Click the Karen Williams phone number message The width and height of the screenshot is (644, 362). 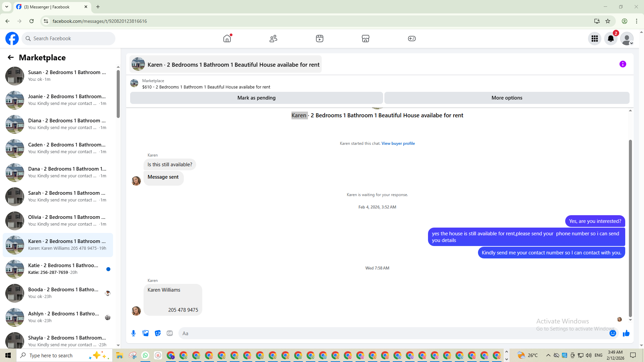click(x=173, y=300)
